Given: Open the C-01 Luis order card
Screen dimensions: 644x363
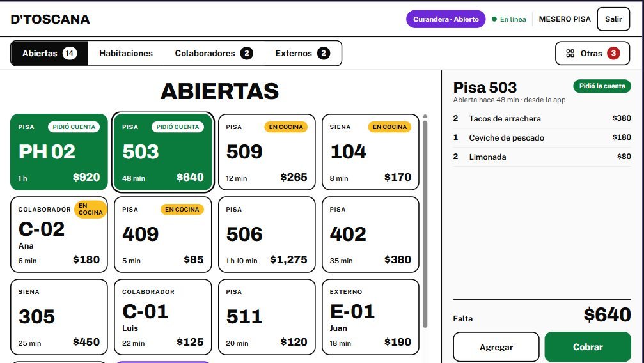Looking at the screenshot, I should [x=163, y=317].
